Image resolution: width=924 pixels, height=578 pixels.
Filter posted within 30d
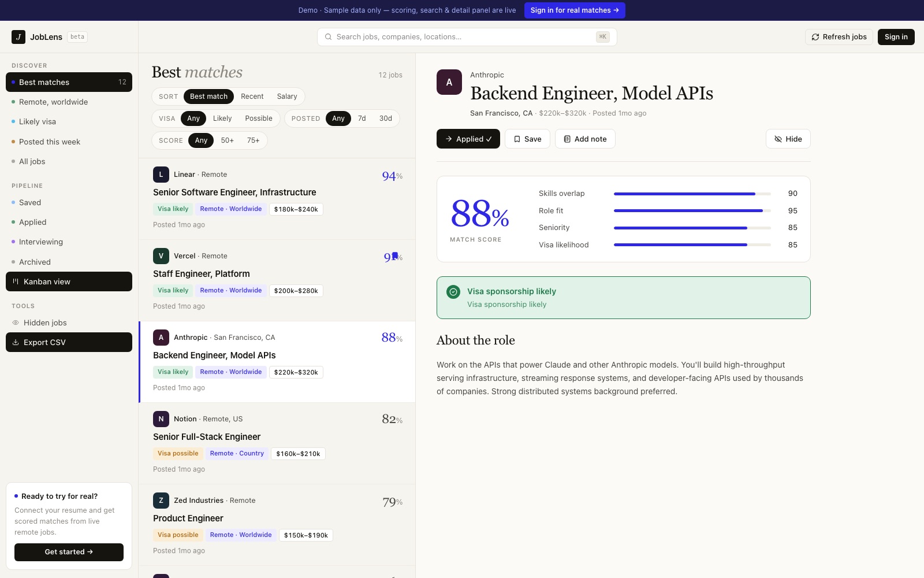(386, 118)
